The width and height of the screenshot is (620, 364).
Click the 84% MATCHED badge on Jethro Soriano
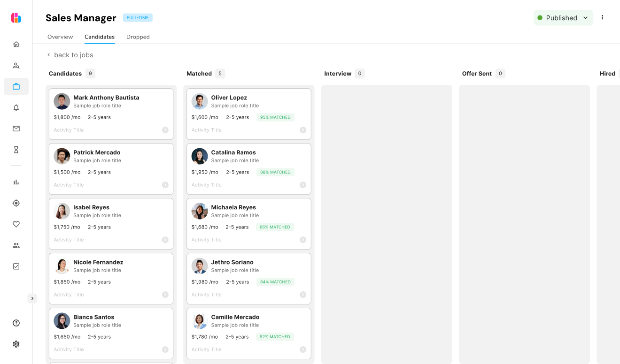pos(275,282)
